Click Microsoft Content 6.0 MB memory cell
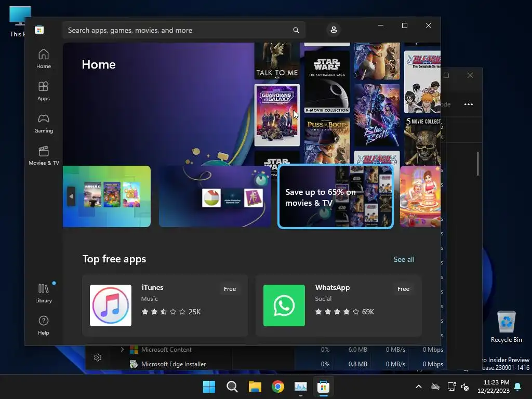 click(357, 350)
